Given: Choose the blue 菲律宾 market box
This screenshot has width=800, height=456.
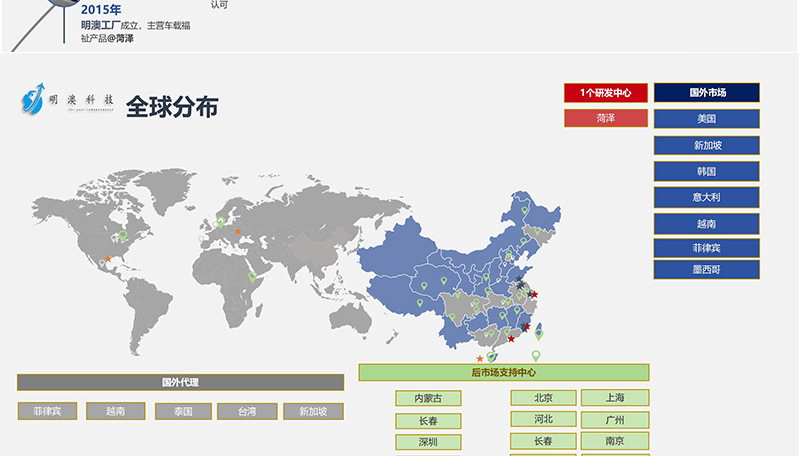Looking at the screenshot, I should 707,248.
